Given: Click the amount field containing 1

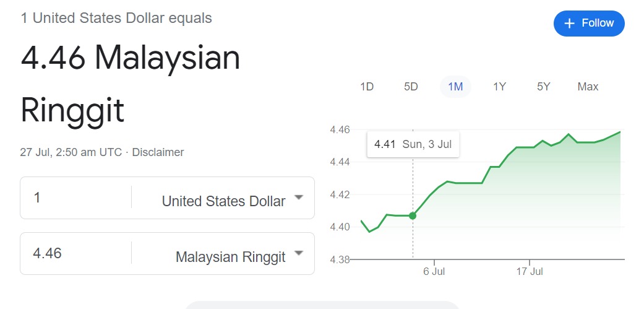Looking at the screenshot, I should point(76,198).
